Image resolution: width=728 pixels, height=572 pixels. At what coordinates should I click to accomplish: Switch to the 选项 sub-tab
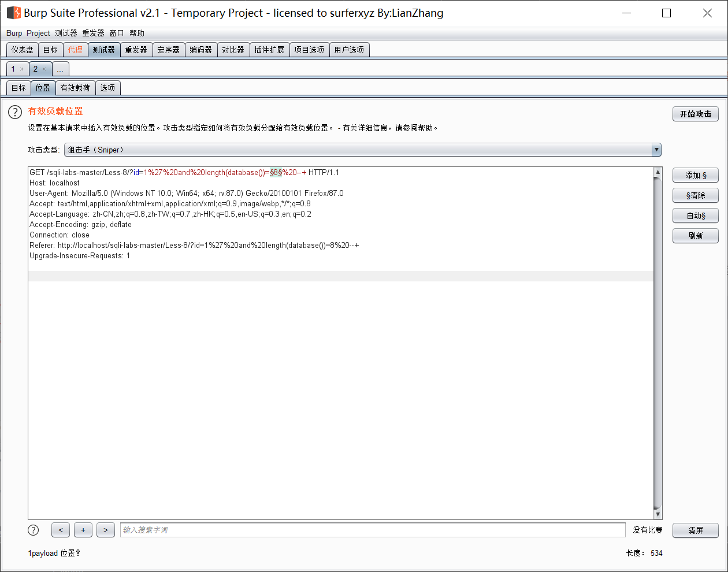coord(107,88)
